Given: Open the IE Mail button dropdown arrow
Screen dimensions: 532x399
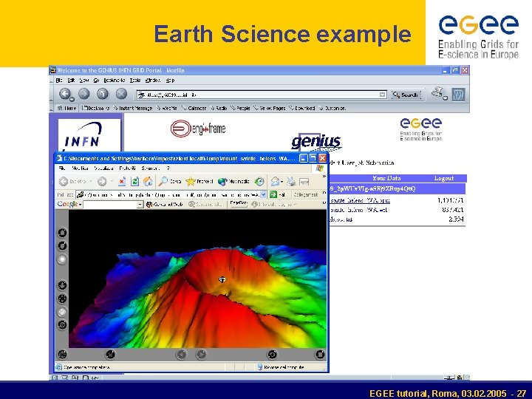Looking at the screenshot, I should click(x=282, y=182).
